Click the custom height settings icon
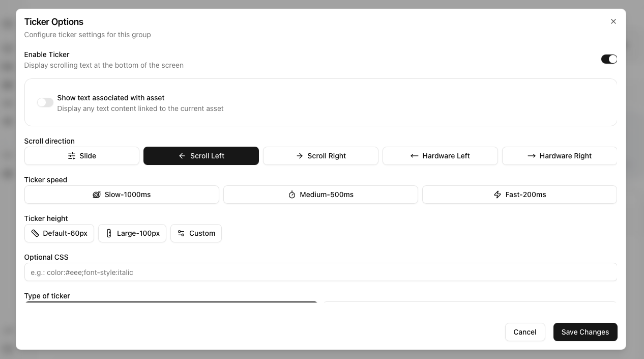This screenshot has height=359, width=644. [x=181, y=233]
